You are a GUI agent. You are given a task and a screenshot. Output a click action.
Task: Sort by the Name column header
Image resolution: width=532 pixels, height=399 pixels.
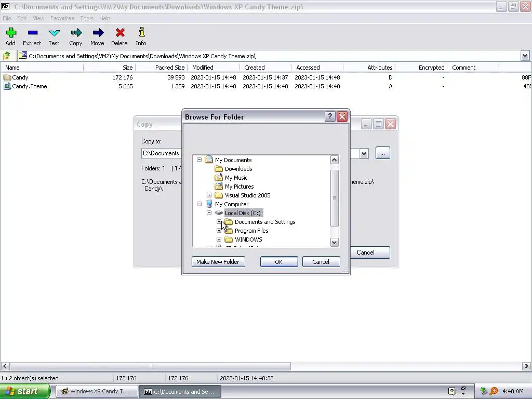click(x=43, y=68)
